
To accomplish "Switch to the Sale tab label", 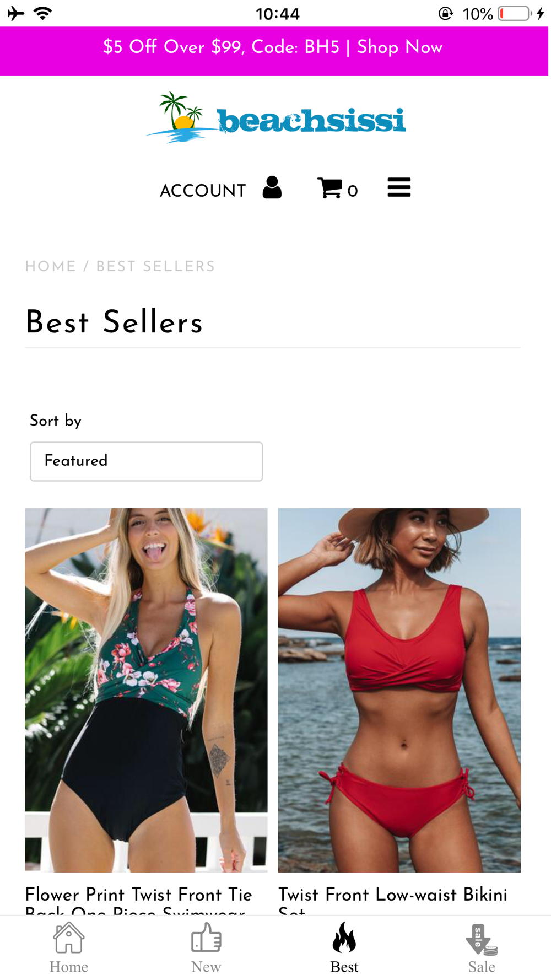I will [482, 967].
